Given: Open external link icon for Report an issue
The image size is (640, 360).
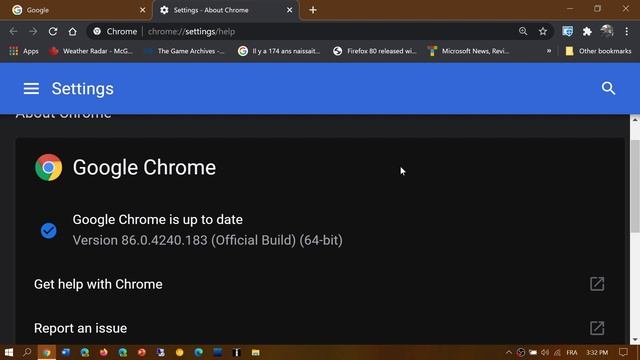Looking at the screenshot, I should click(x=597, y=328).
